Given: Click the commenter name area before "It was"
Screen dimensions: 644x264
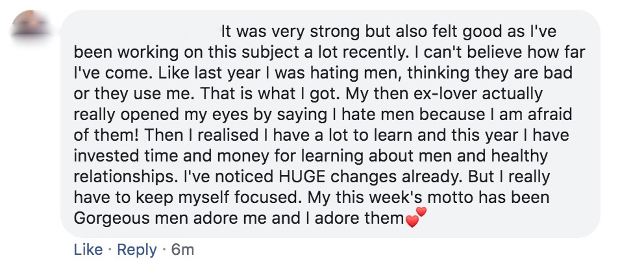Looking at the screenshot, I should 146,31.
